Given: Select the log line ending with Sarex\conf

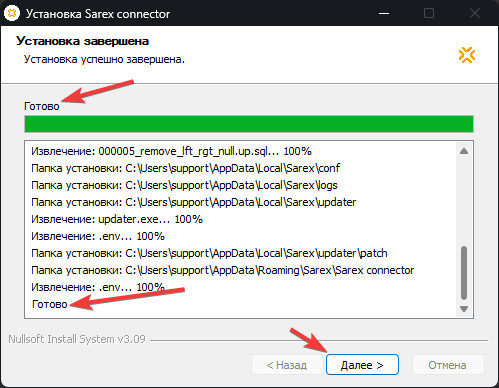Looking at the screenshot, I should 185,168.
